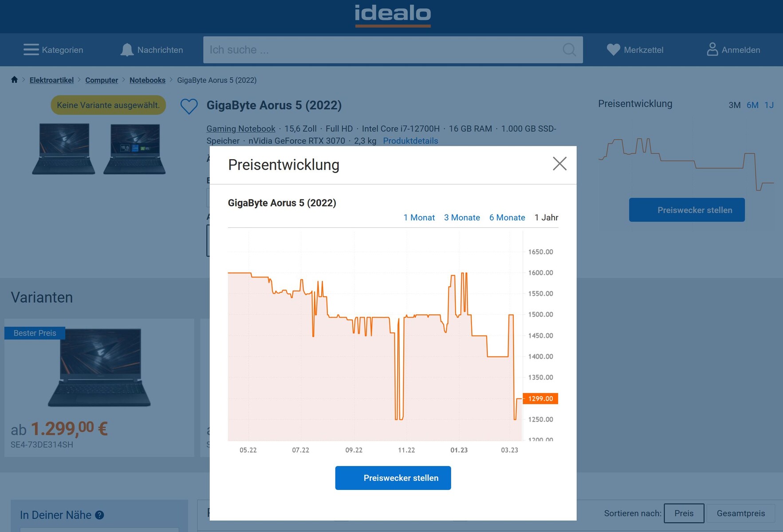The width and height of the screenshot is (783, 532).
Task: Sort offers by Preis
Action: point(684,513)
